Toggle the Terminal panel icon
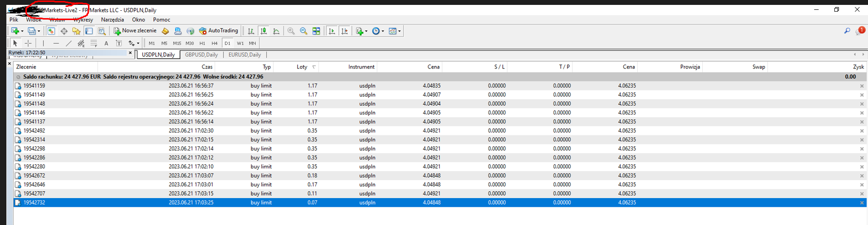 coord(89,31)
